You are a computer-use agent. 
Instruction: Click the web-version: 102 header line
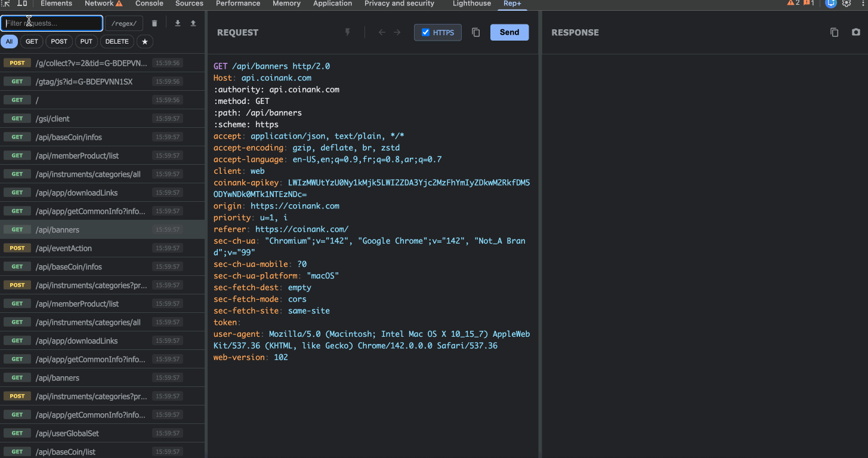[x=251, y=357]
